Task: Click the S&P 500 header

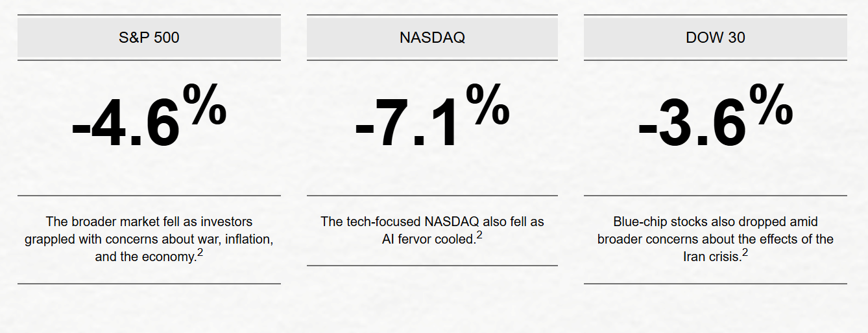Action: click(x=149, y=38)
